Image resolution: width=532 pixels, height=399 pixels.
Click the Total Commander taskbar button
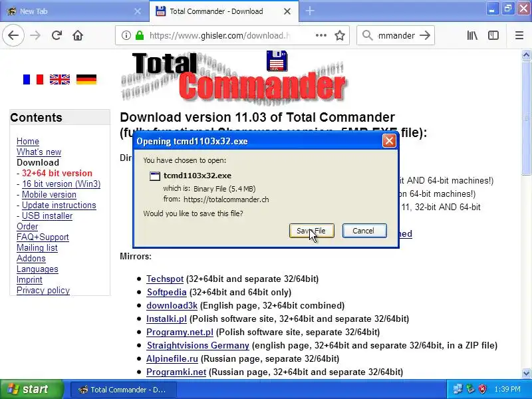(122, 390)
